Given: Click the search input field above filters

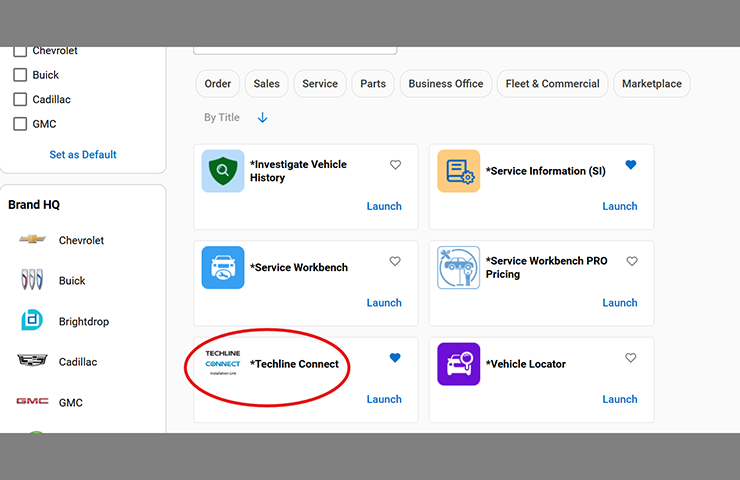Looking at the screenshot, I should [x=295, y=51].
